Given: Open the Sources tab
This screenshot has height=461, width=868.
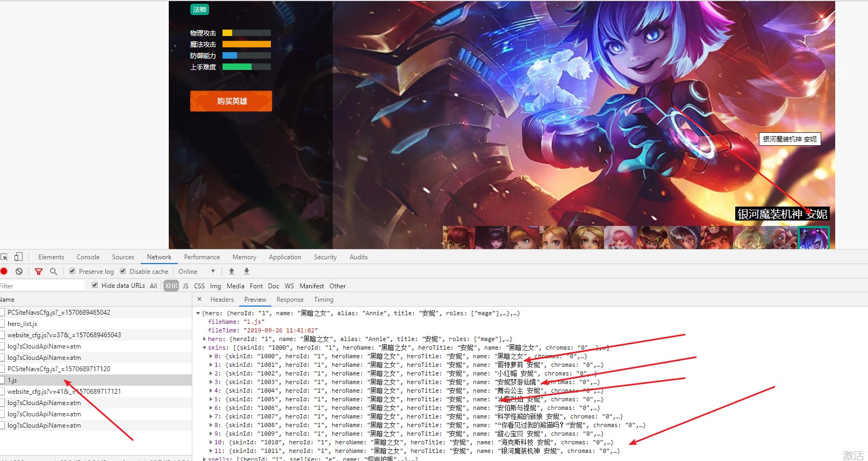Looking at the screenshot, I should tap(123, 257).
